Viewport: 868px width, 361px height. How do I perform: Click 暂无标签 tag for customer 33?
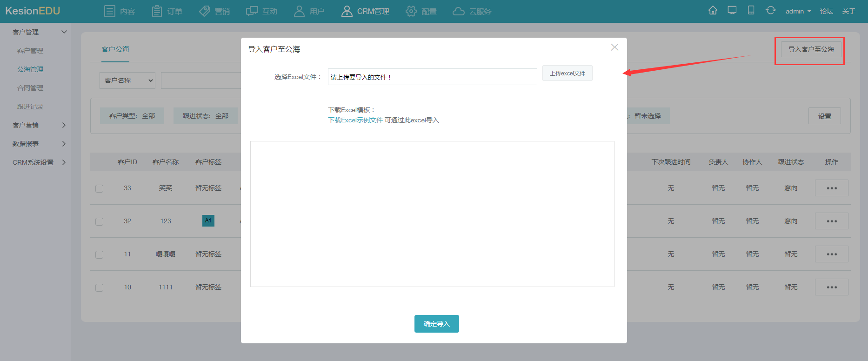point(208,188)
